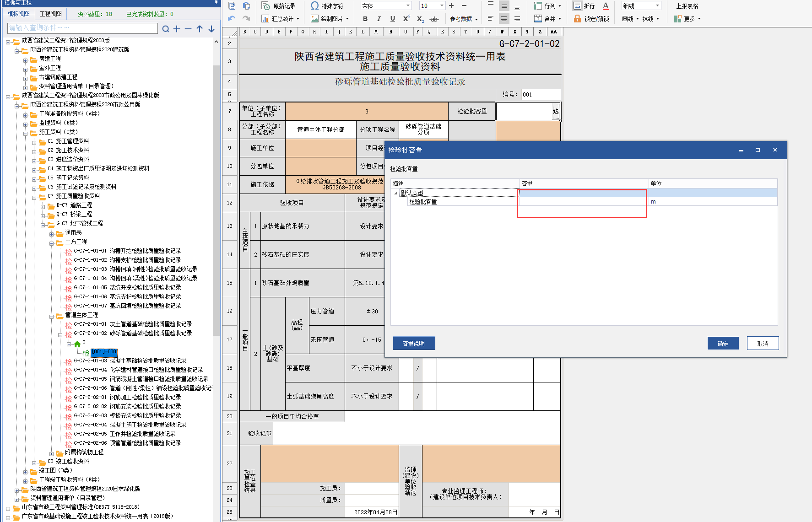Align text vertically to middle
Screen dimensions: 812x522
click(x=504, y=6)
